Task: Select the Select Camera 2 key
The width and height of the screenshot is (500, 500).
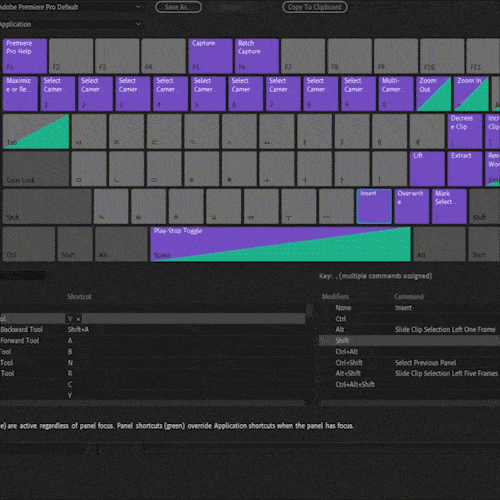Action: click(x=96, y=94)
